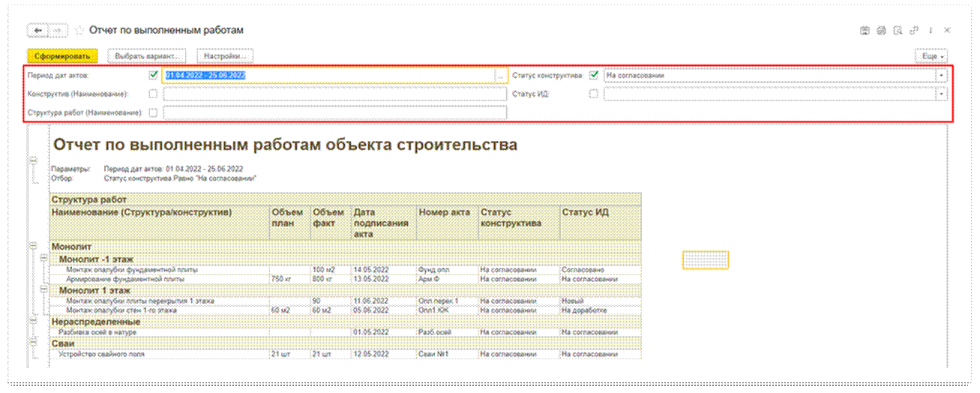Enable the Конструктив (Наименование) checkbox
980x393 pixels.
pos(154,94)
